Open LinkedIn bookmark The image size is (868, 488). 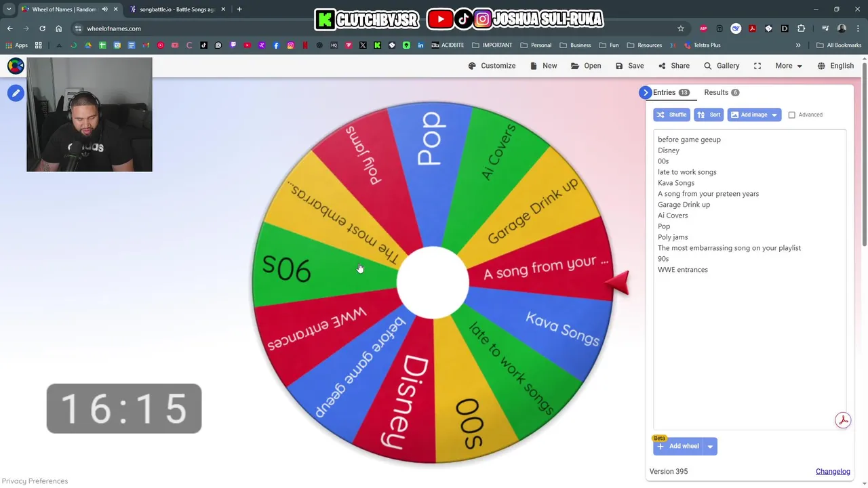click(x=420, y=45)
